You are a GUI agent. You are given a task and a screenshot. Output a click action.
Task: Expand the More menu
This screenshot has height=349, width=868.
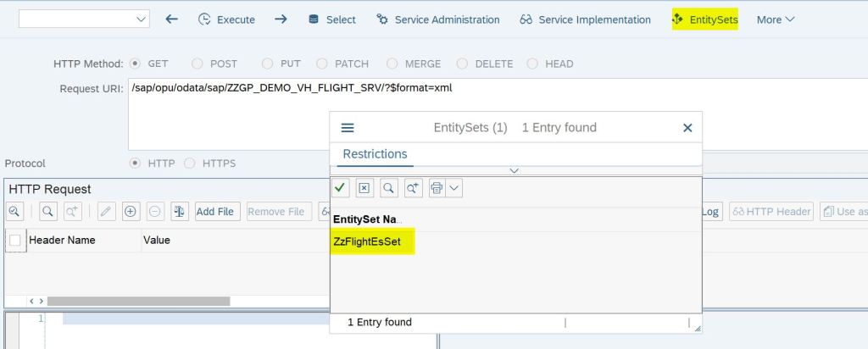(x=776, y=19)
